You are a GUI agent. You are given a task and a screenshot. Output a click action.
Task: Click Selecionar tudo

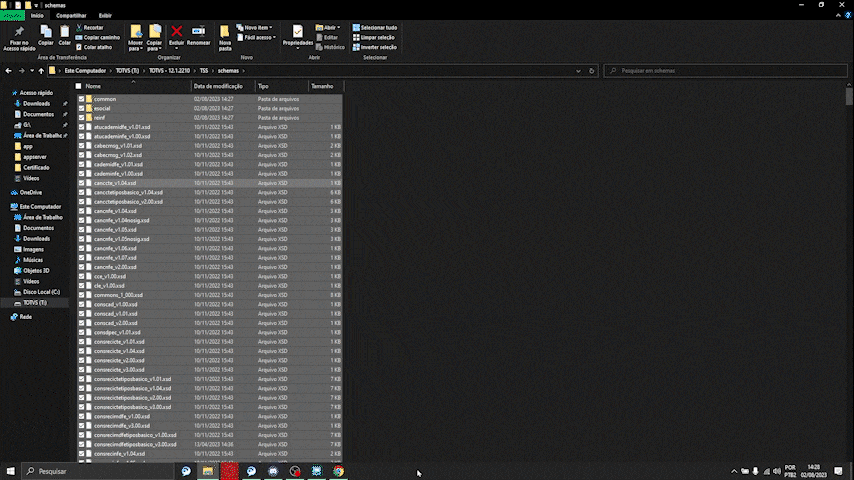pos(375,28)
